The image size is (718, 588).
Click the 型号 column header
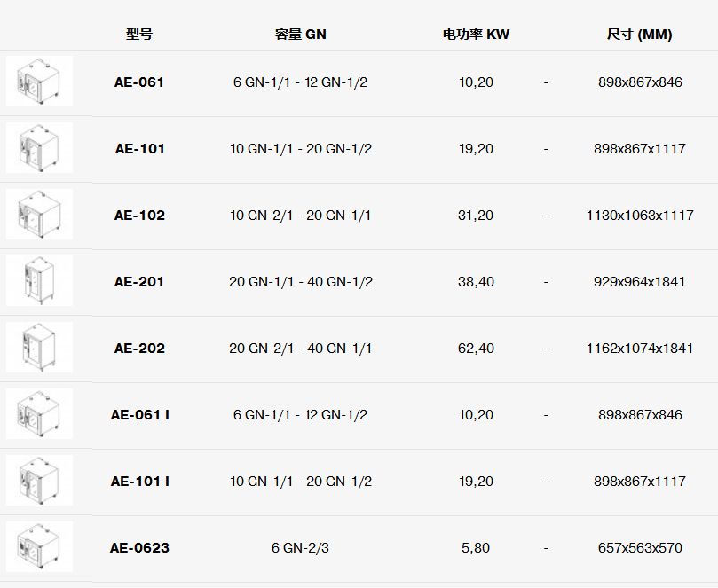[x=139, y=35]
